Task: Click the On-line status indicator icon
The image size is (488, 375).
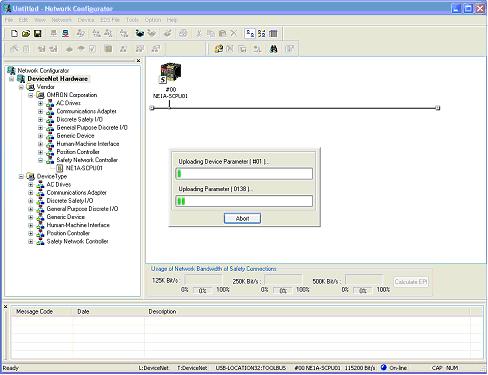Action: 384,367
